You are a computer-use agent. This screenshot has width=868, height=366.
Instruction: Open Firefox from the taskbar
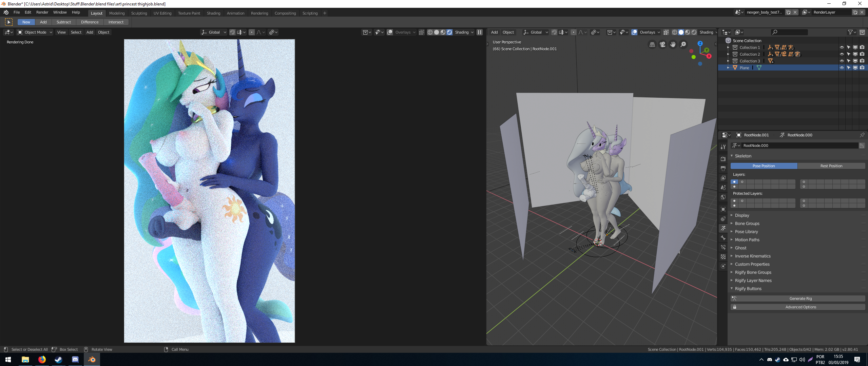click(42, 360)
